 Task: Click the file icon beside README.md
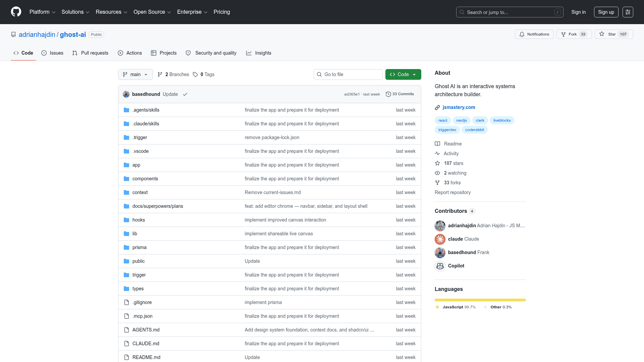pyautogui.click(x=126, y=357)
